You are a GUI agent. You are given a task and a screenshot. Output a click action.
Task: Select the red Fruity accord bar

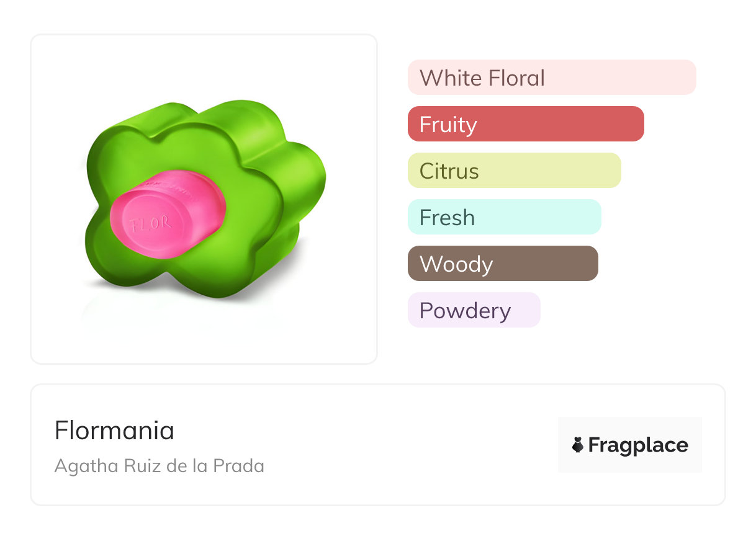(525, 124)
